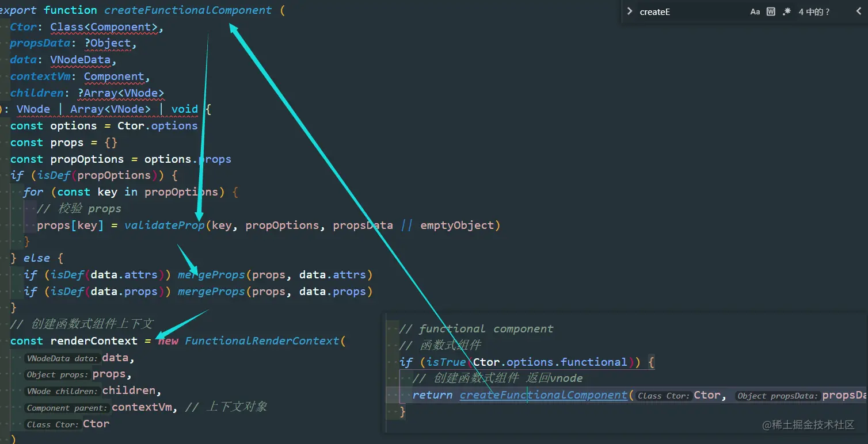Click the return keyword in the popup
868x444 pixels.
pyautogui.click(x=432, y=395)
